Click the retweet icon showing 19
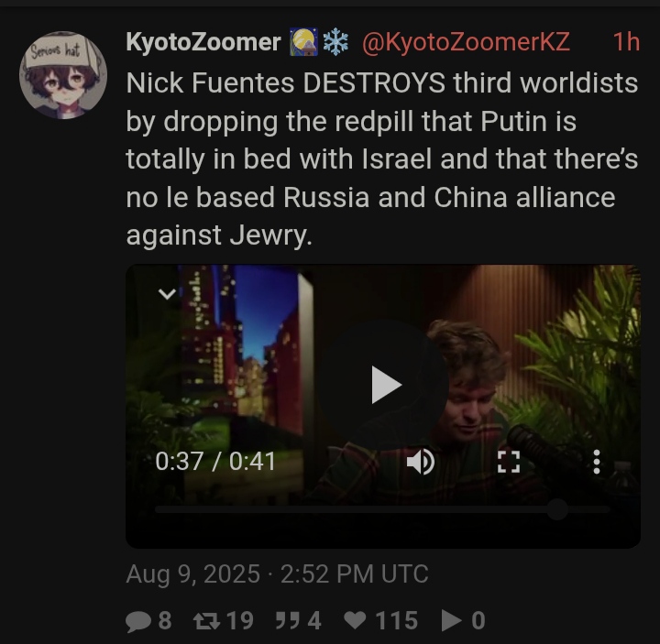The width and height of the screenshot is (660, 644). [x=206, y=621]
